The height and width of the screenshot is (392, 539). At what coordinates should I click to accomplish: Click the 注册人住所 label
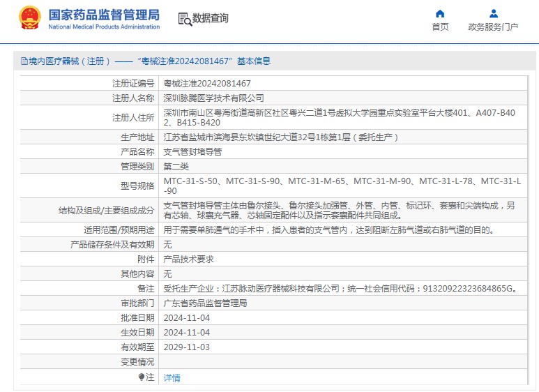tap(133, 118)
